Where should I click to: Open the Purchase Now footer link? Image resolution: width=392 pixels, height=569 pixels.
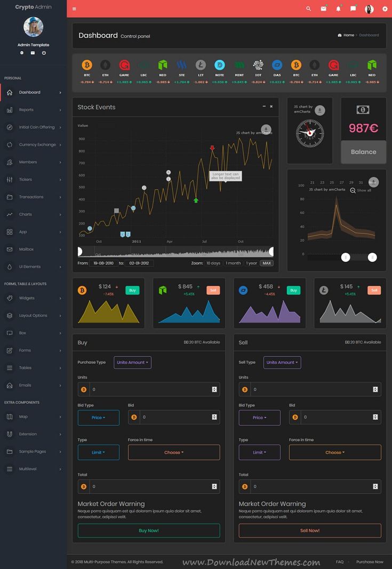[370, 562]
